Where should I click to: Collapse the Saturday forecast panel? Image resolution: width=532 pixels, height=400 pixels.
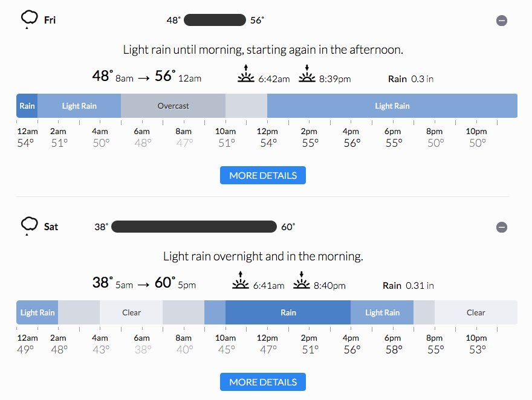click(x=502, y=227)
